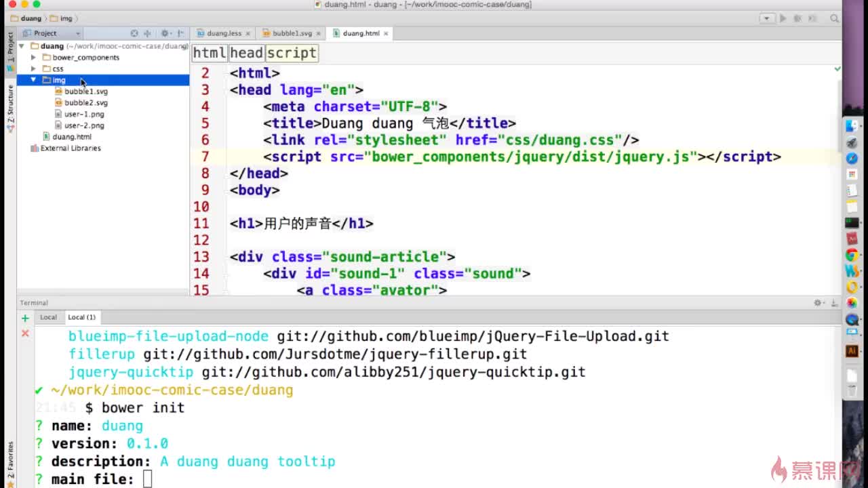Click the collapse-all icon in Project panel
The image size is (868, 488).
[147, 33]
